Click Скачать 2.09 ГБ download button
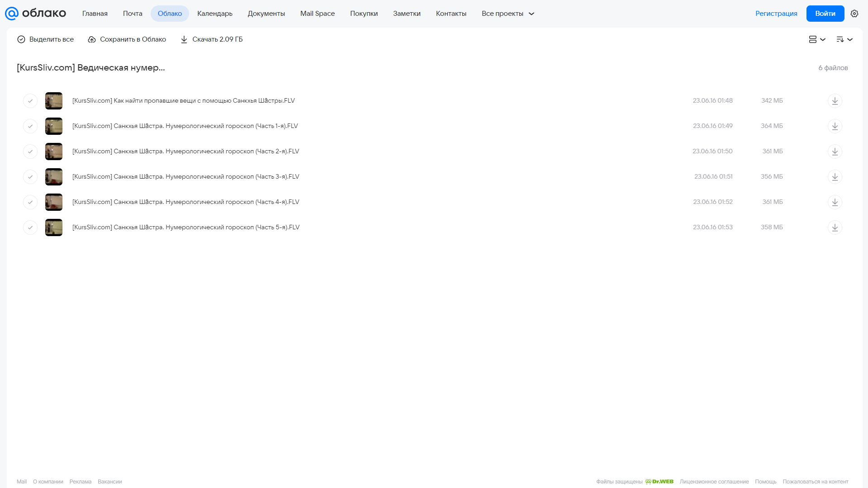 [x=211, y=39]
